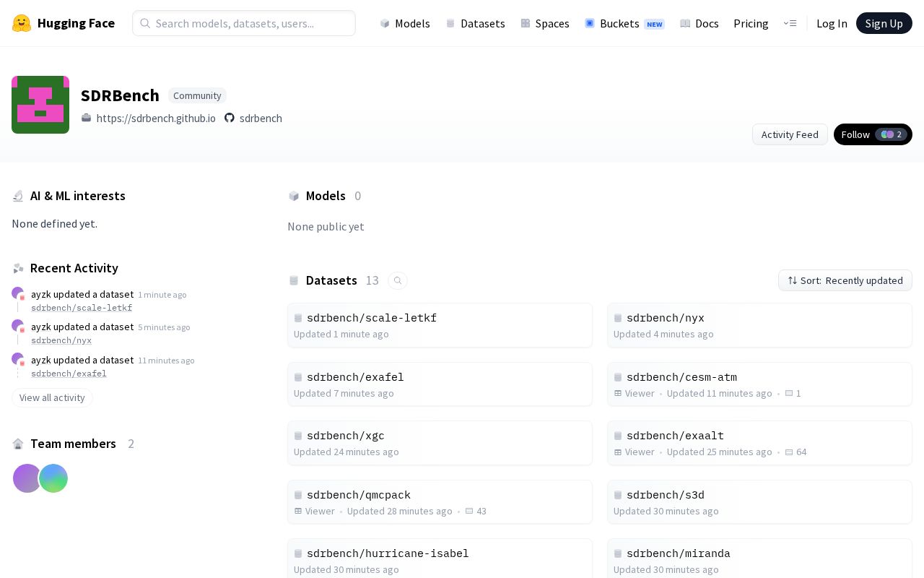924x578 pixels.
Task: Click sdrbench/nyx in Recent Activity
Action: [61, 340]
